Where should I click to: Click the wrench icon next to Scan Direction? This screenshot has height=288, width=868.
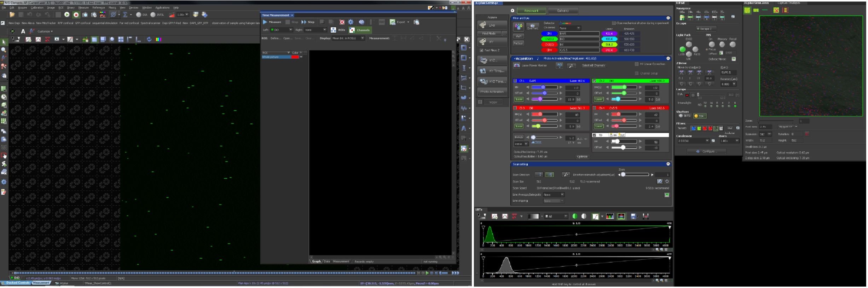(x=566, y=174)
